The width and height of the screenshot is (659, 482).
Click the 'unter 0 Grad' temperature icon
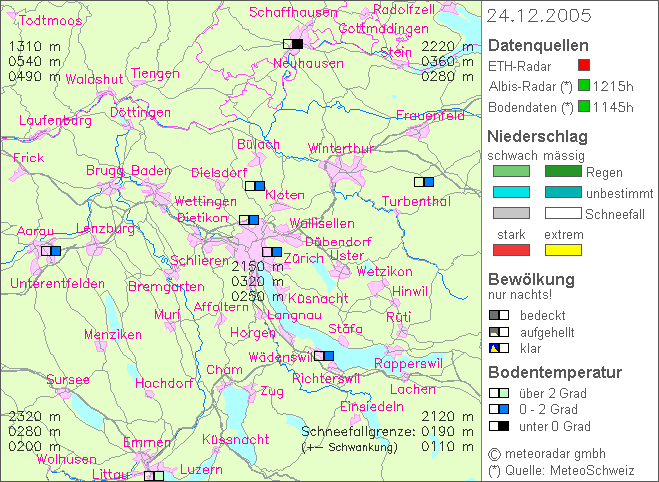(x=499, y=426)
